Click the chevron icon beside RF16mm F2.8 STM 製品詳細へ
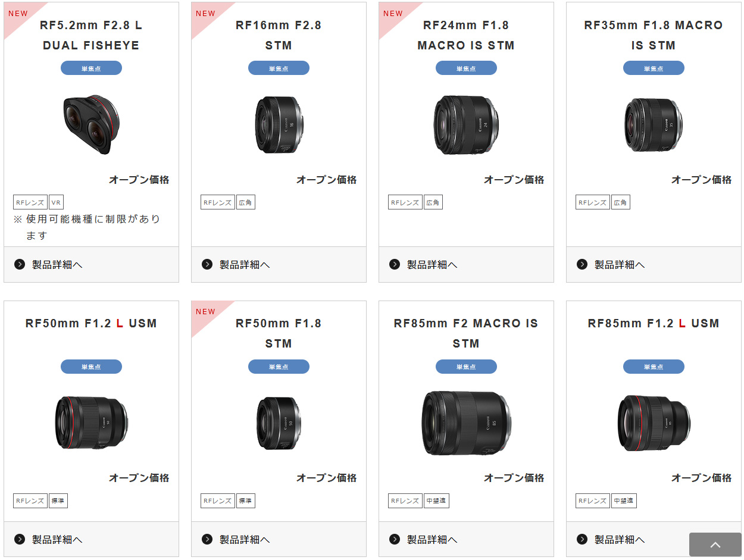744x560 pixels. (x=207, y=264)
